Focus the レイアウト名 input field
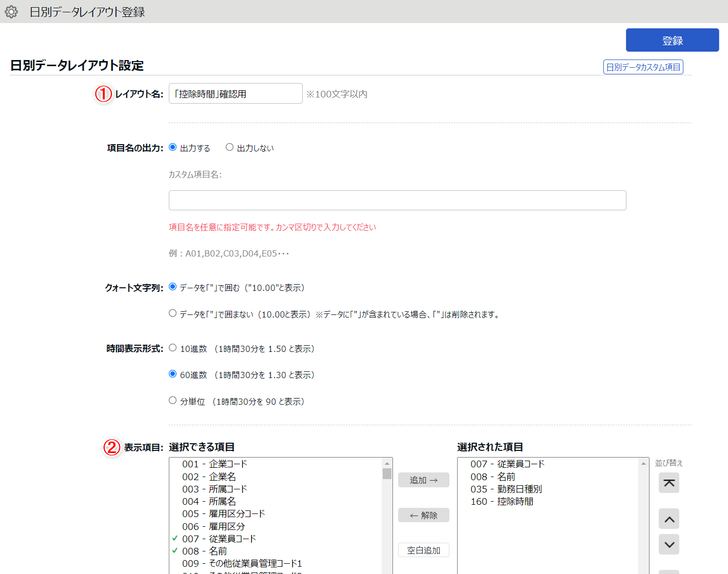The width and height of the screenshot is (728, 574). point(235,93)
